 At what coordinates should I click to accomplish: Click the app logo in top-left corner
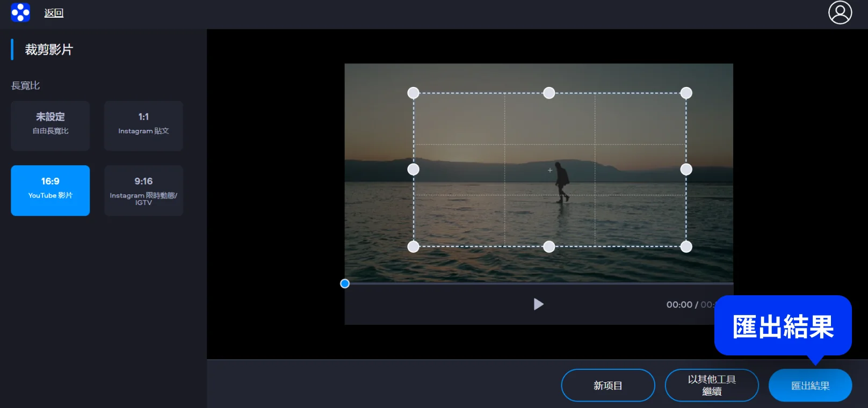coord(20,12)
